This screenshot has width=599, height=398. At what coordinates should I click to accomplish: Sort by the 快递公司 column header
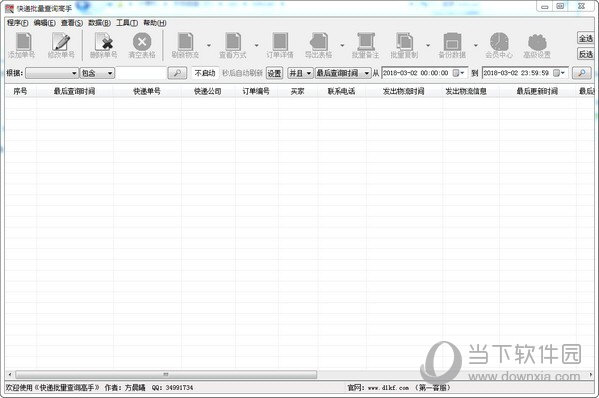pos(208,91)
